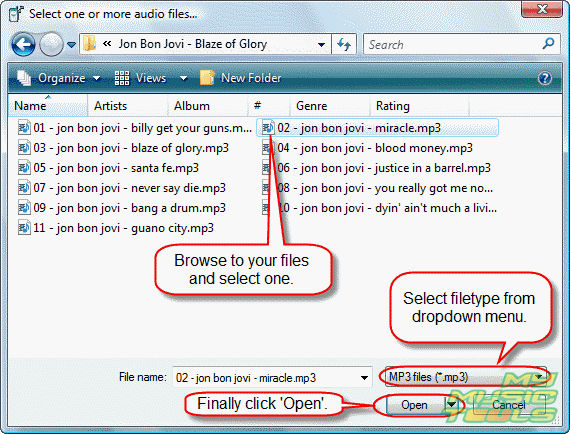
Task: Create a New Folder
Action: (x=241, y=78)
